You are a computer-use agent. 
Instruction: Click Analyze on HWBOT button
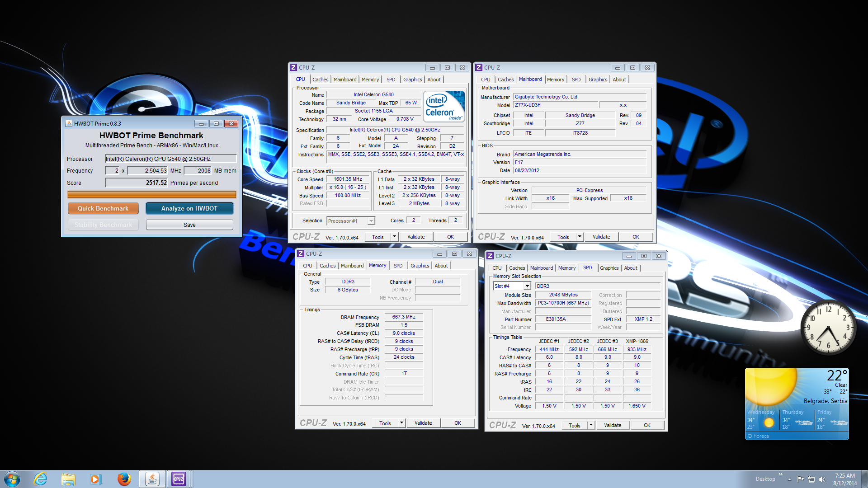coord(189,208)
